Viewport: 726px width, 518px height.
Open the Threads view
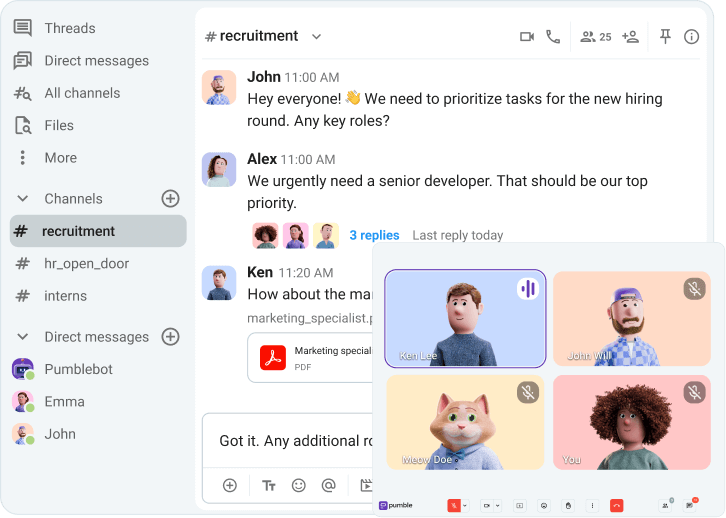pyautogui.click(x=70, y=28)
